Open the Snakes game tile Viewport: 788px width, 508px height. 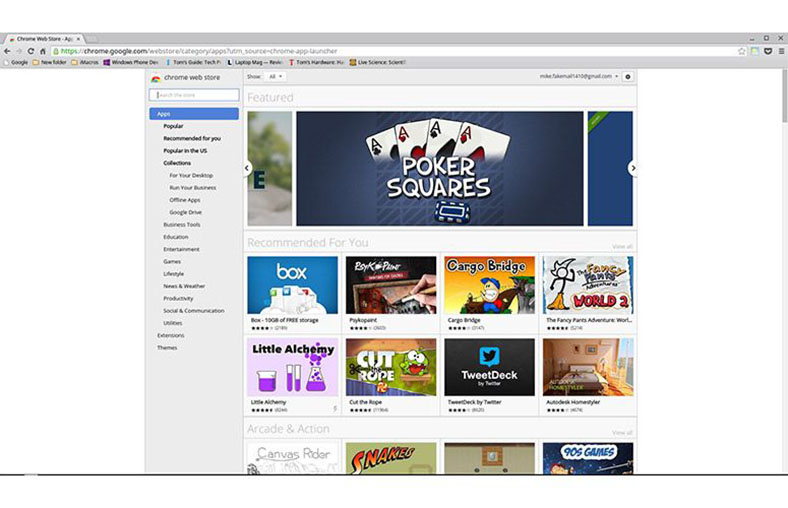[391, 458]
